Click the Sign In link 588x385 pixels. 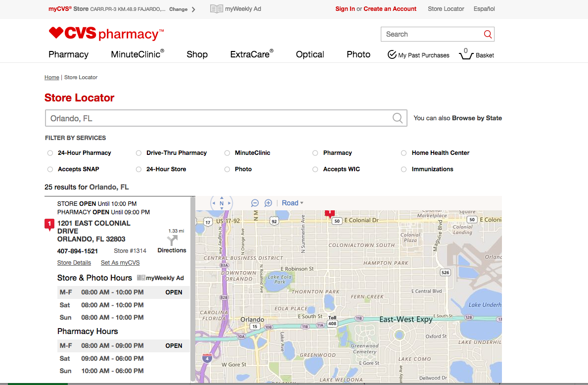pyautogui.click(x=345, y=8)
